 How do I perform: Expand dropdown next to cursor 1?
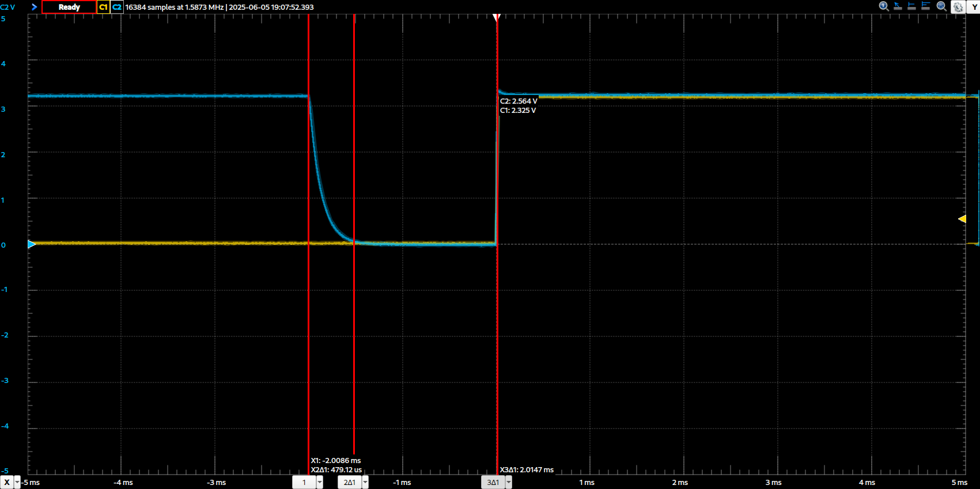pos(320,482)
